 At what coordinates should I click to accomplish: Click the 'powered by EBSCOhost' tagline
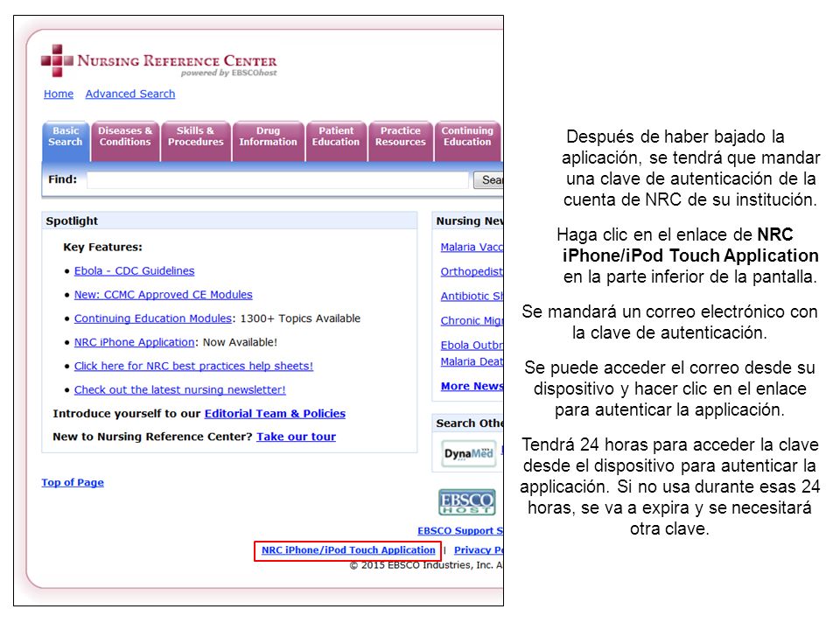(x=228, y=73)
